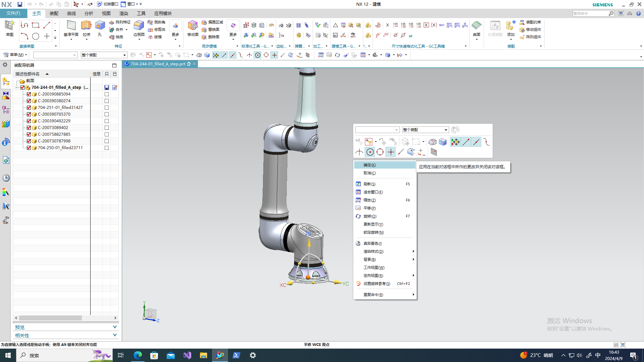Screen dimensions: 644x362
Task: Toggle checkbox for C-200390492229 component
Action: 29,121
